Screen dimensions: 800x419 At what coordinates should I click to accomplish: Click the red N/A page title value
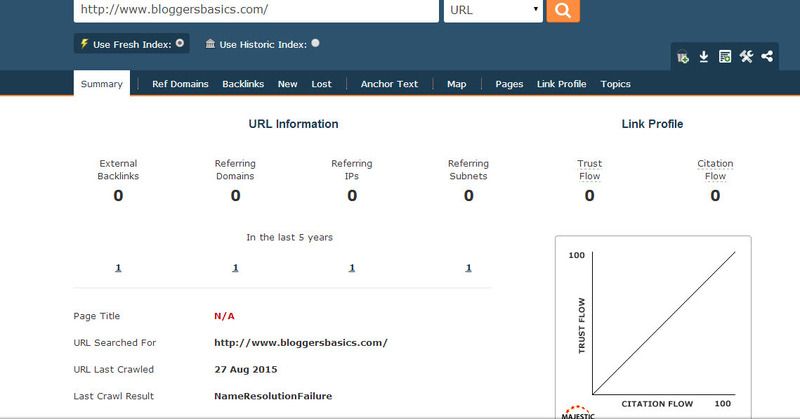tap(224, 316)
